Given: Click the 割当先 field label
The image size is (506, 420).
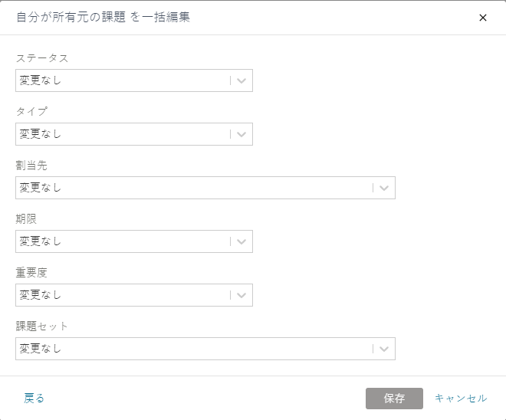Looking at the screenshot, I should click(x=31, y=165).
